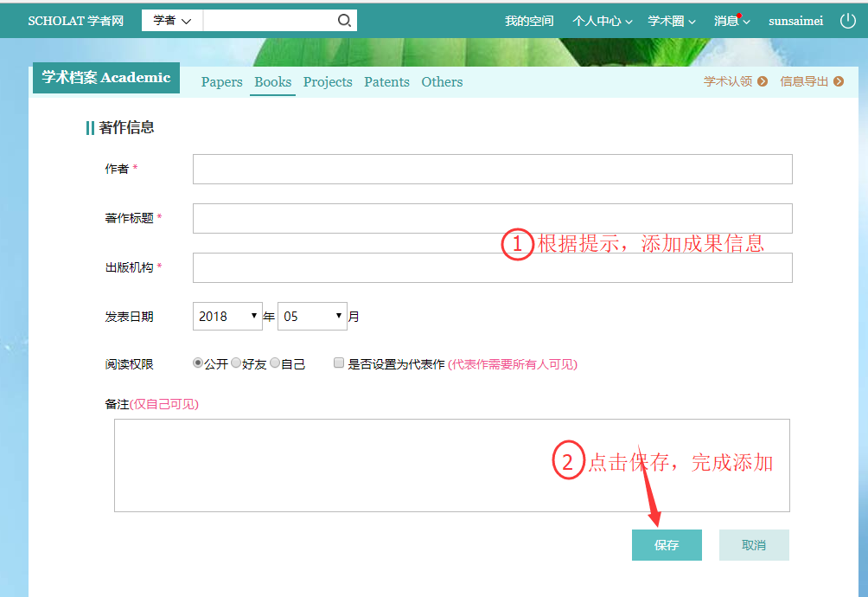Expand the 学者 search type dropdown
The image size is (868, 597).
[172, 21]
